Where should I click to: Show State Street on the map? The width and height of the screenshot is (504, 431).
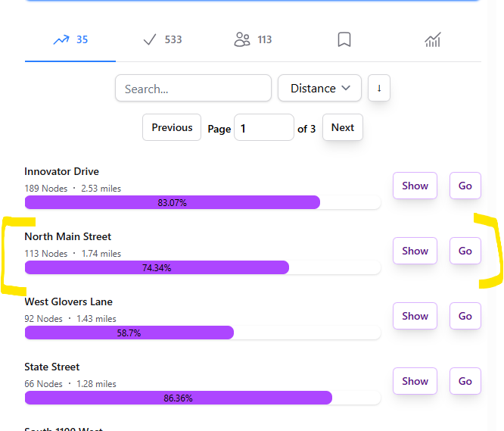click(415, 382)
